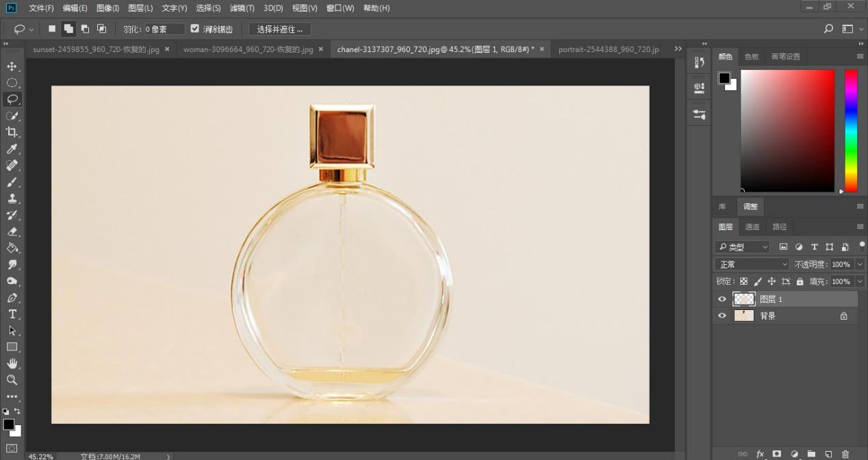Select the Zoom tool in toolbox
Viewport: 868px width, 460px height.
click(x=12, y=380)
